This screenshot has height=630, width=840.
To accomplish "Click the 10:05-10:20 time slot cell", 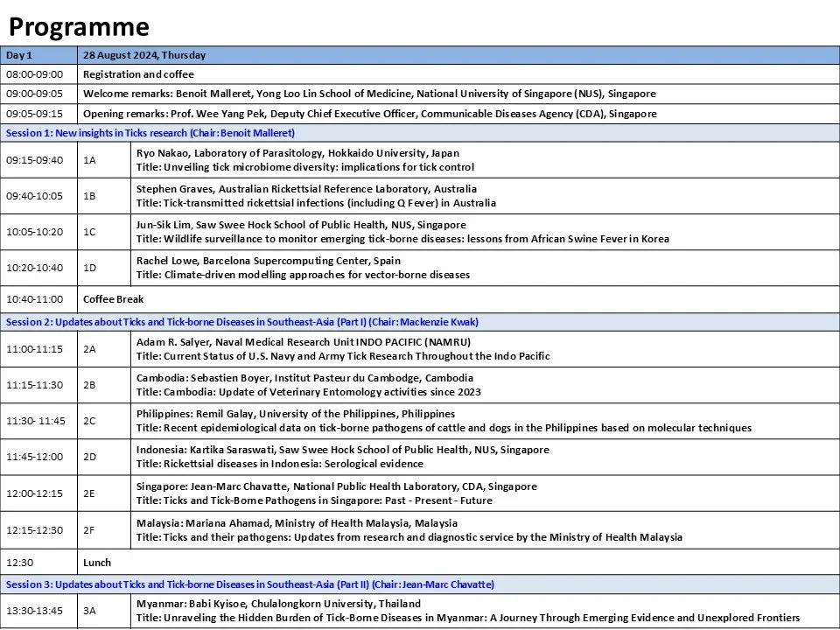I will coord(34,232).
